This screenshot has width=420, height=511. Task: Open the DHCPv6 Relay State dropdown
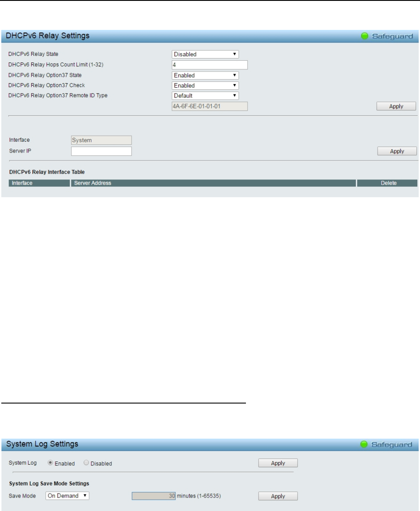pyautogui.click(x=205, y=55)
